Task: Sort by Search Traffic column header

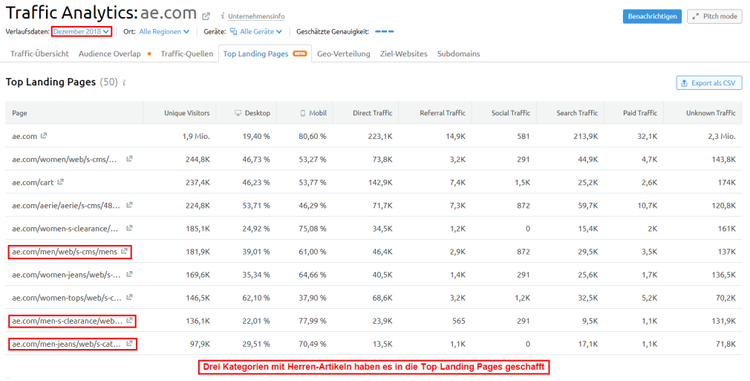Action: point(577,113)
